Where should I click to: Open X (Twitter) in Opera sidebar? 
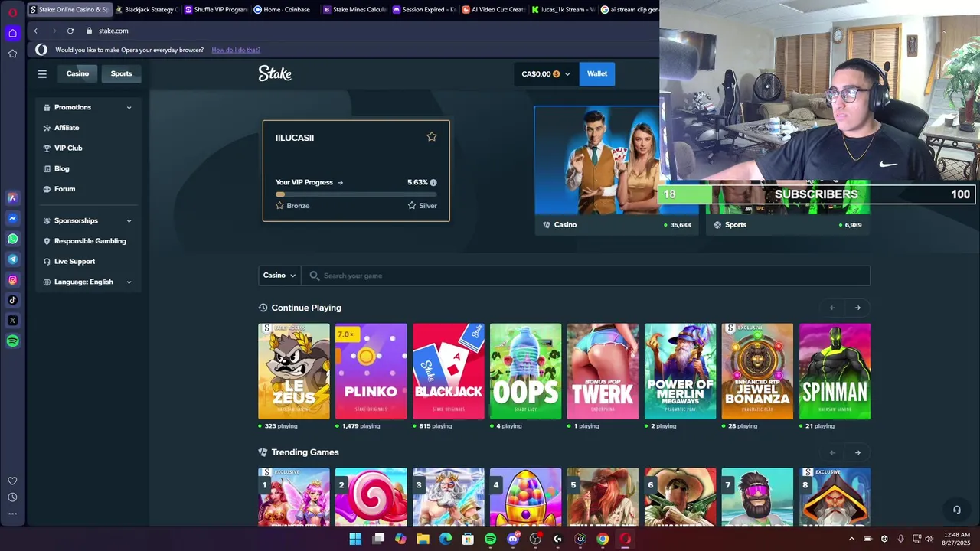[12, 321]
